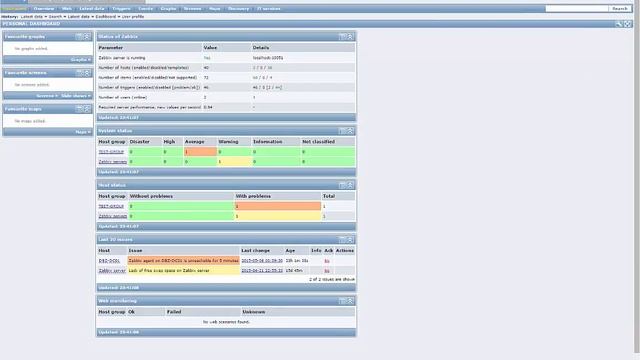
Task: Open the Favourite screens widget menu icon
Action: pos(79,73)
